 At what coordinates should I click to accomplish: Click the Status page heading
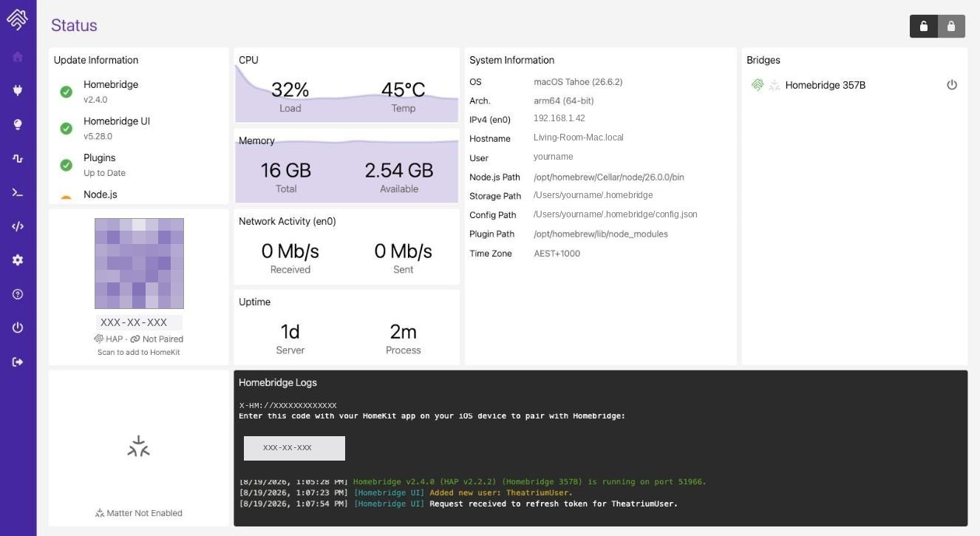click(x=74, y=25)
